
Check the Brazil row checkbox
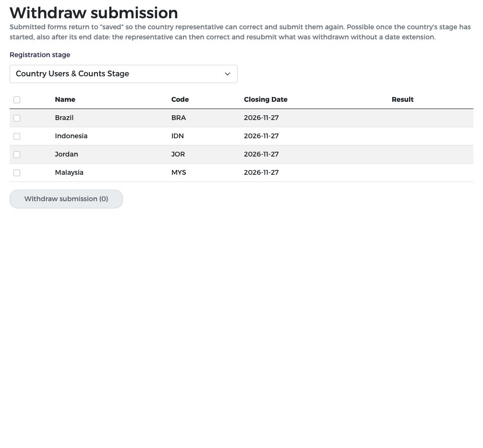pos(17,118)
